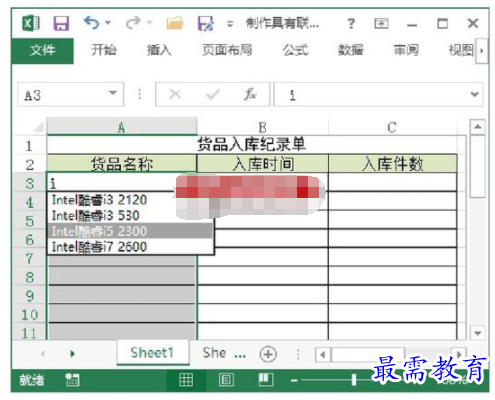The image size is (495, 400).
Task: Expand the Name Box dropdown arrow
Action: click(113, 93)
